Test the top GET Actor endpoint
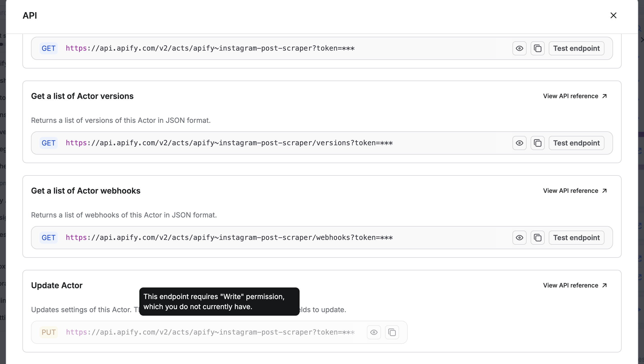 576,48
